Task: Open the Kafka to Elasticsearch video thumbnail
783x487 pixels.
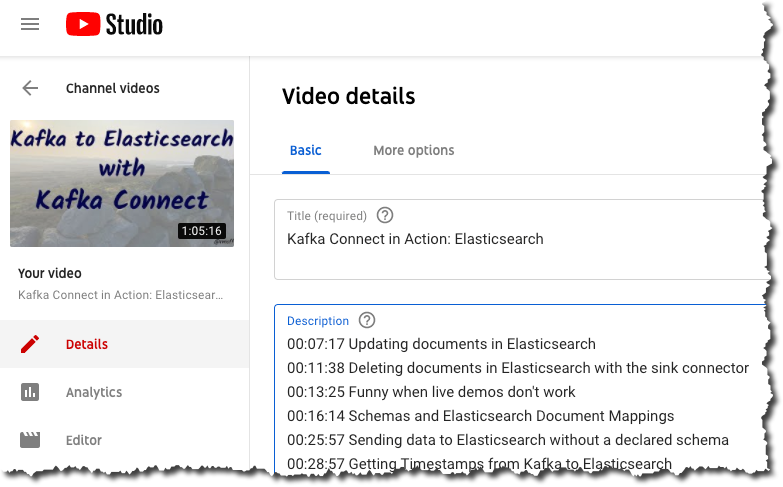Action: [122, 183]
